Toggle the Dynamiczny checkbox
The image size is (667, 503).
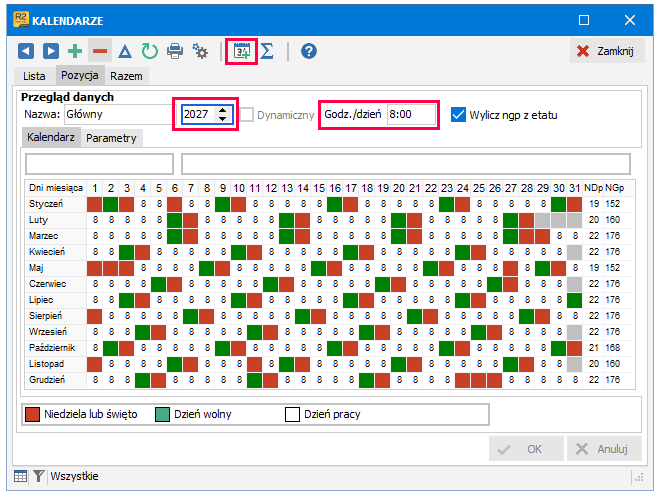(x=247, y=115)
